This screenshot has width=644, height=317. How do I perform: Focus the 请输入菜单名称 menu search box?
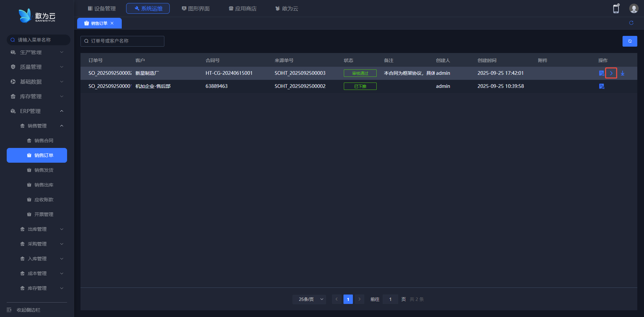[x=39, y=40]
